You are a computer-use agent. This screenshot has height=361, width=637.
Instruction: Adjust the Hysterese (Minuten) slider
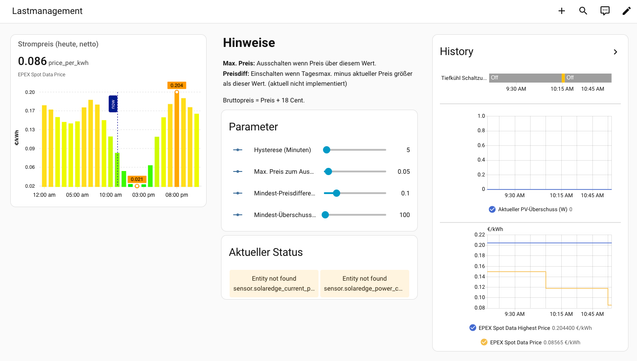click(x=355, y=150)
